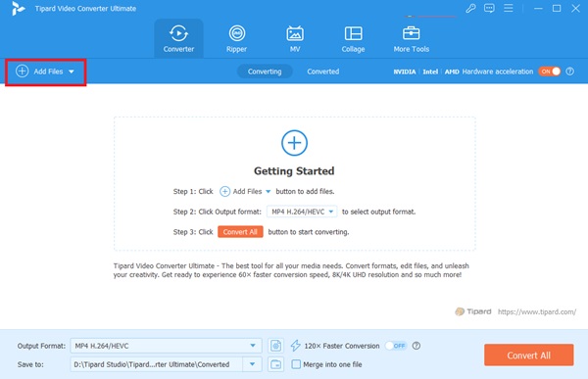Turn off Hardware acceleration switch
The width and height of the screenshot is (588, 379).
(550, 71)
